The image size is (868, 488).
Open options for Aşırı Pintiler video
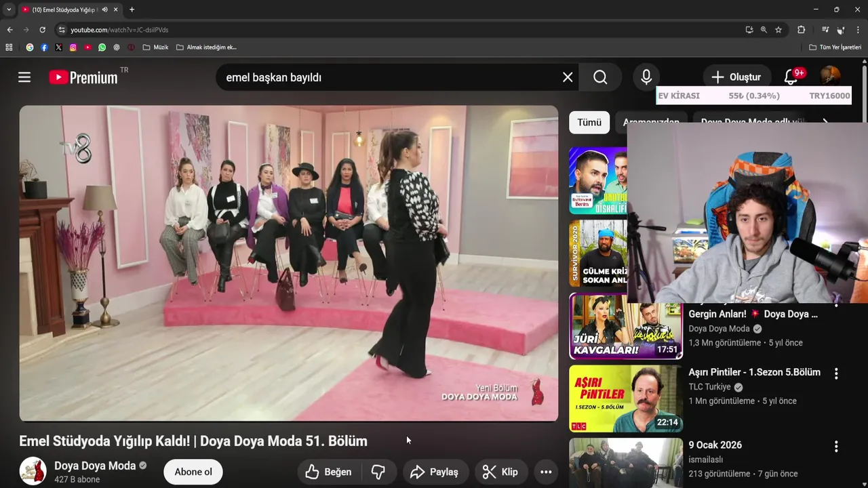[836, 373]
